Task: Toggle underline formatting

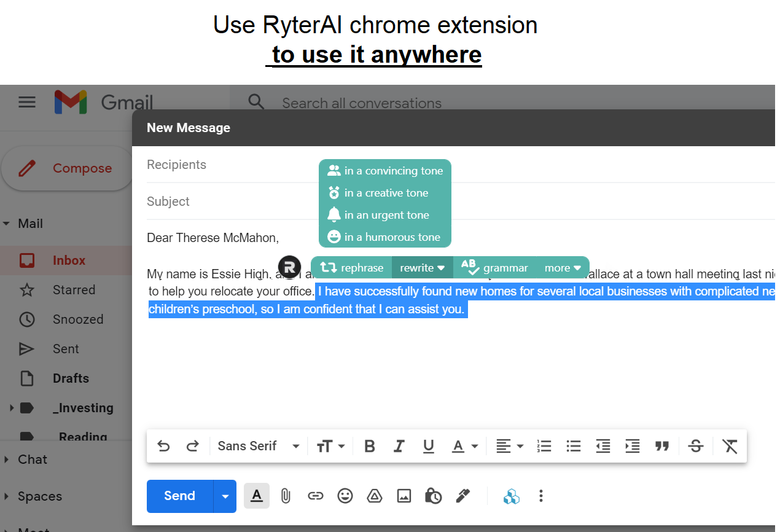Action: 429,446
